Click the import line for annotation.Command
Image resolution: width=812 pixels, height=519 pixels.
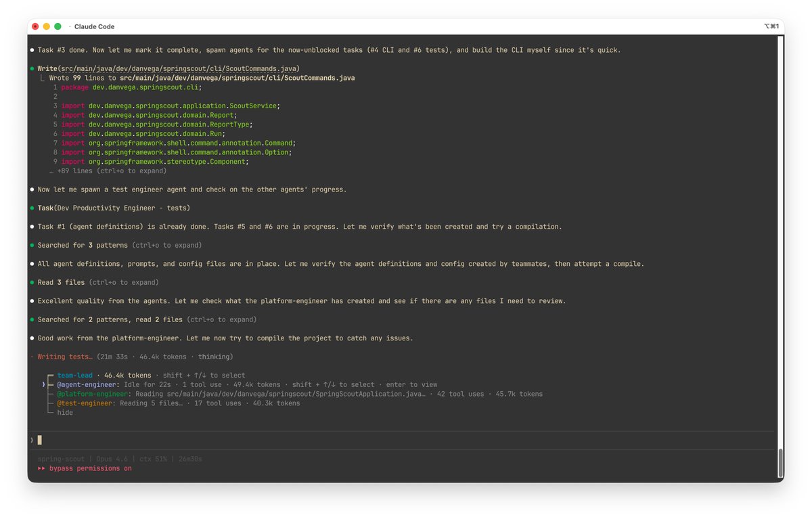pos(179,143)
